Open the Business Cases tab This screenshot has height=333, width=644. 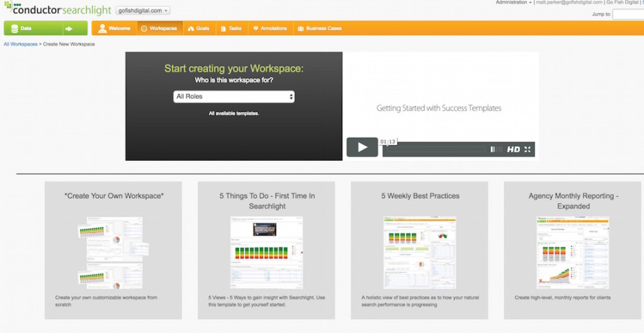320,28
